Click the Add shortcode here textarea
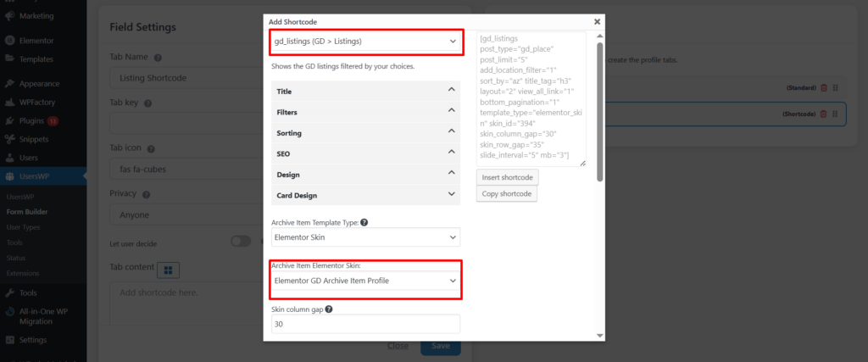This screenshot has width=868, height=362. point(186,304)
